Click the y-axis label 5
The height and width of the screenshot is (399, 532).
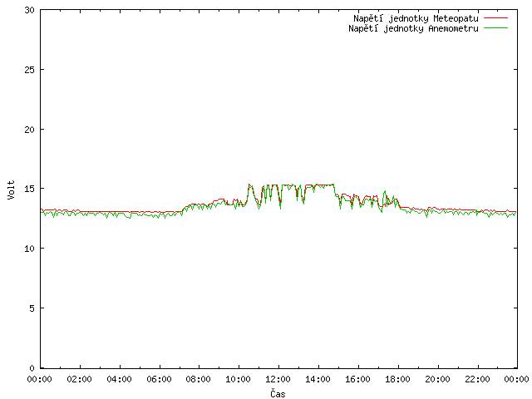[32, 308]
